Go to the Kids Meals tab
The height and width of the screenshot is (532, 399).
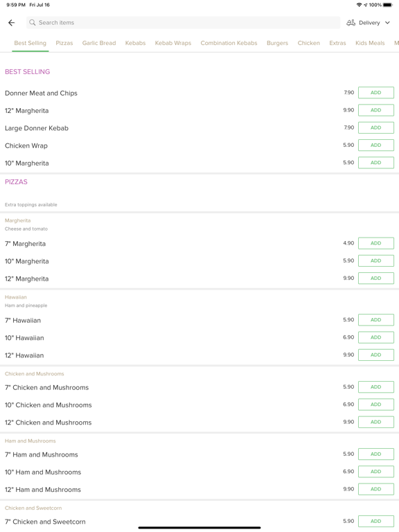370,43
